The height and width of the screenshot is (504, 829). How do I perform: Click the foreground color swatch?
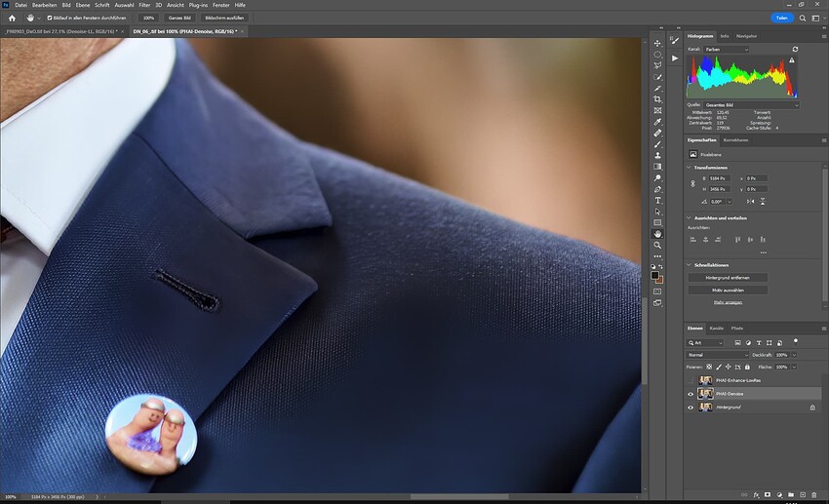tap(655, 275)
